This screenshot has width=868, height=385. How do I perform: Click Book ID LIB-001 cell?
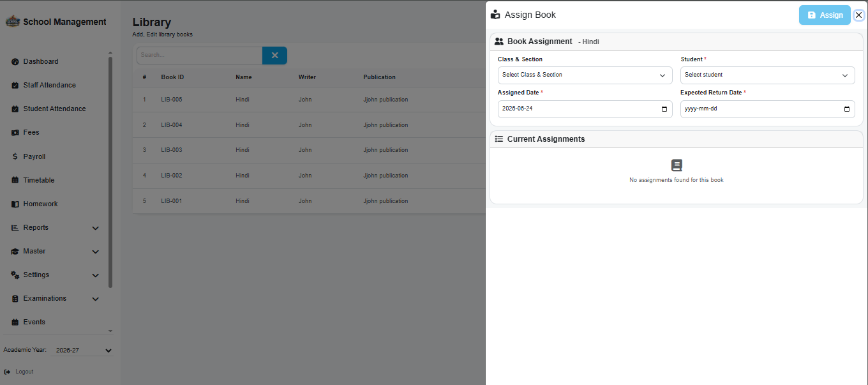point(172,201)
